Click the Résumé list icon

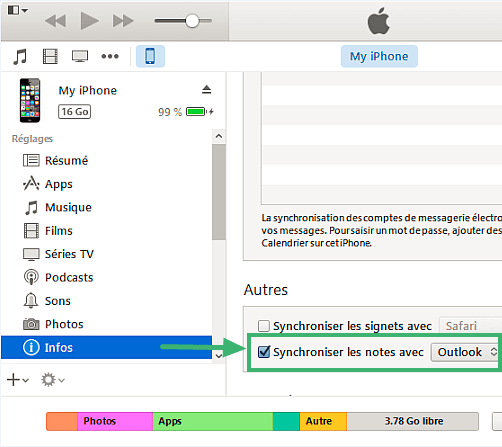click(31, 160)
